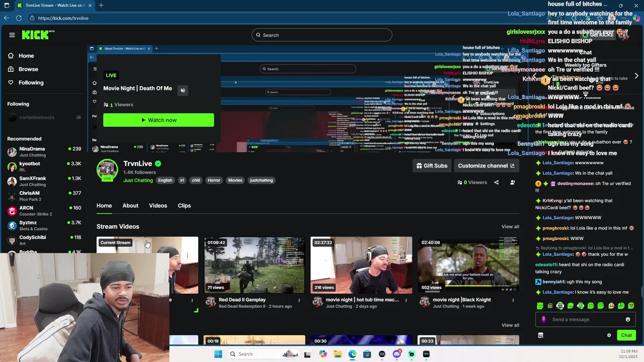Viewport: 644px width, 362px height.
Task: Open the emoji picker in chat box
Action: click(x=628, y=319)
